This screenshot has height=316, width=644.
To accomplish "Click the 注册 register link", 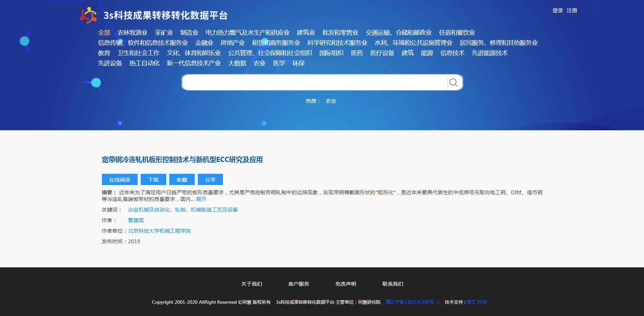I will point(572,11).
